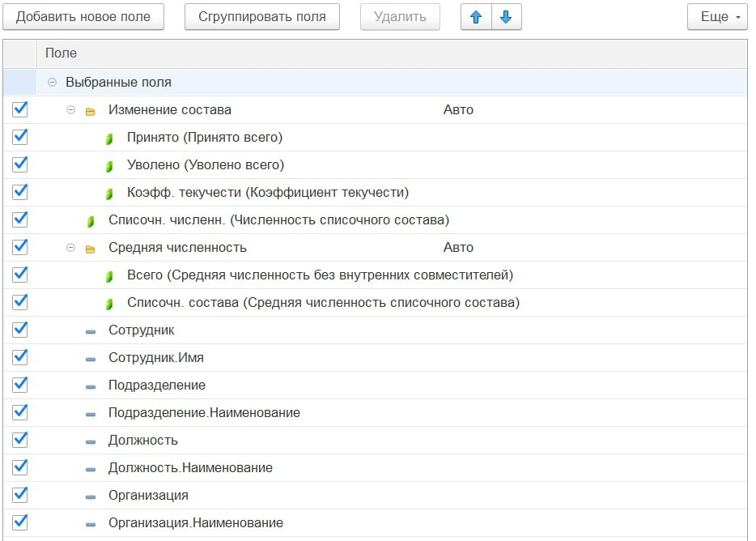
Task: Click the folder icon of Изменение состава
Action: click(x=91, y=111)
